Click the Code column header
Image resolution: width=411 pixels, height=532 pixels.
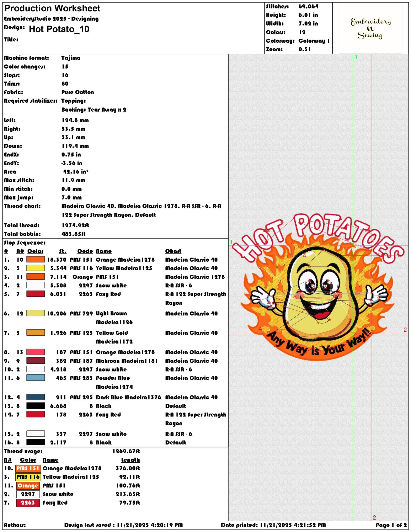(x=85, y=251)
